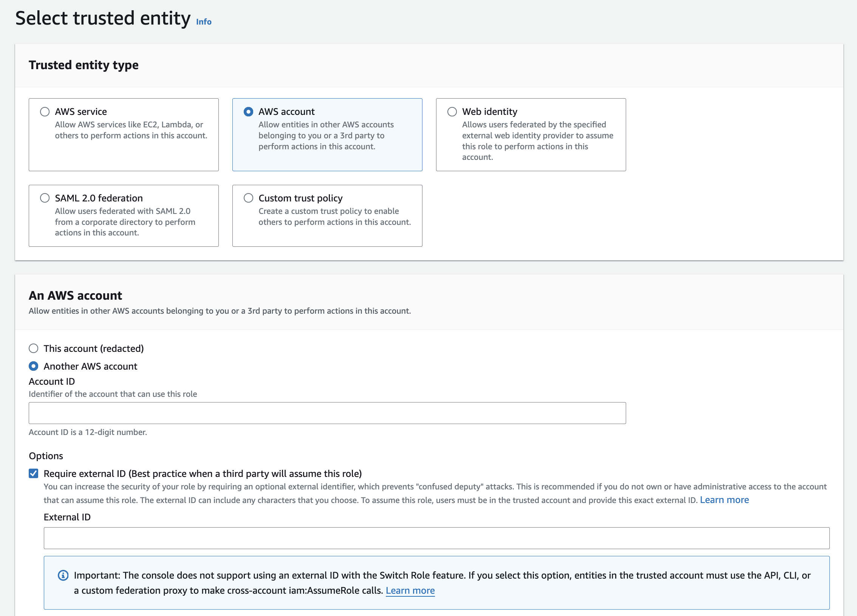
Task: Click Custom trust policy card description text
Action: (x=335, y=217)
